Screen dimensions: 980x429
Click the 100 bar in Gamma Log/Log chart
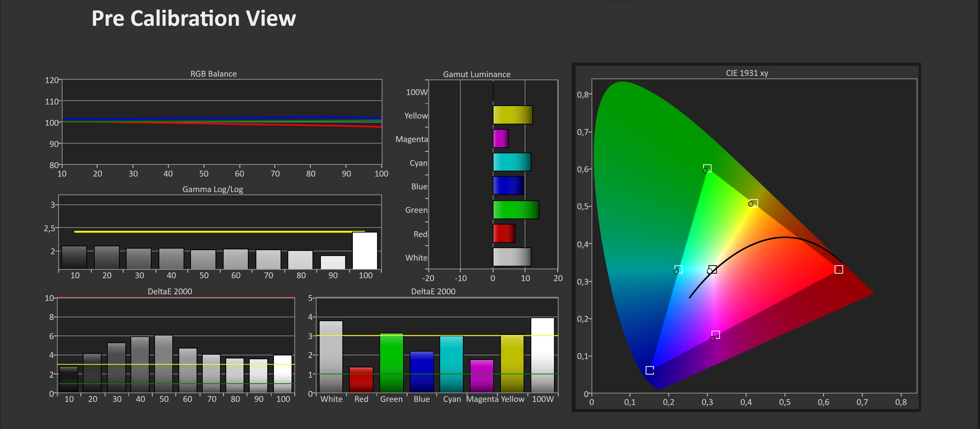[x=365, y=250]
